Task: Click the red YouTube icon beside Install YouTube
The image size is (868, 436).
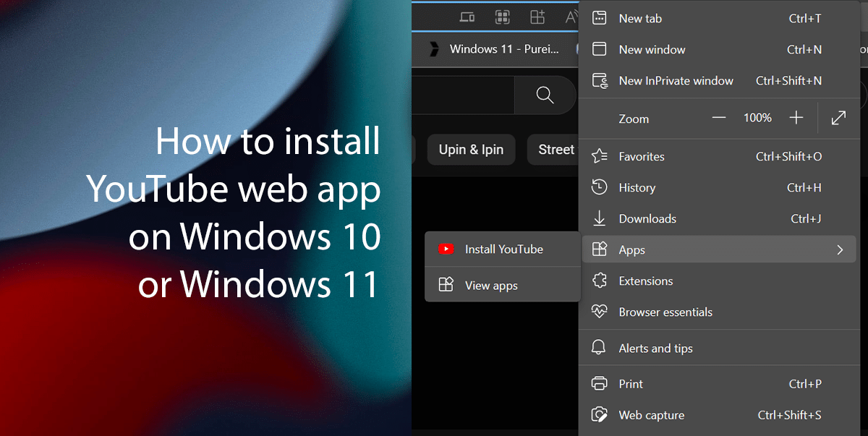Action: click(446, 249)
